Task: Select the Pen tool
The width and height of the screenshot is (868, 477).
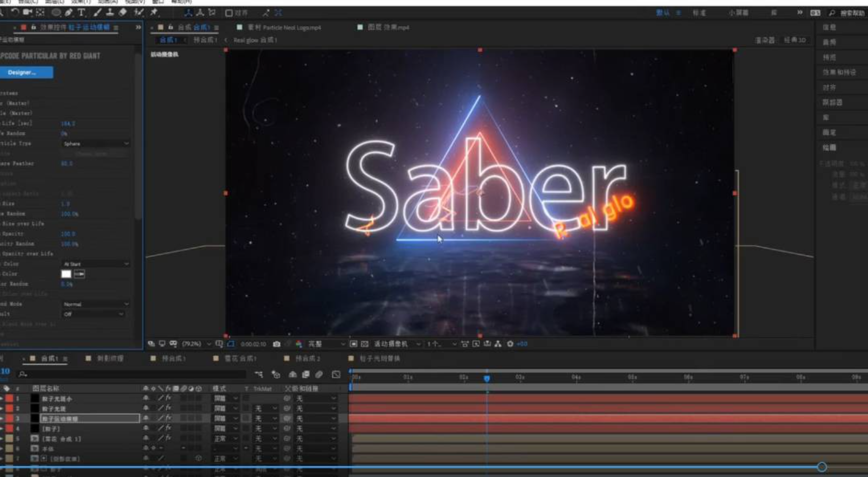Action: [69, 12]
